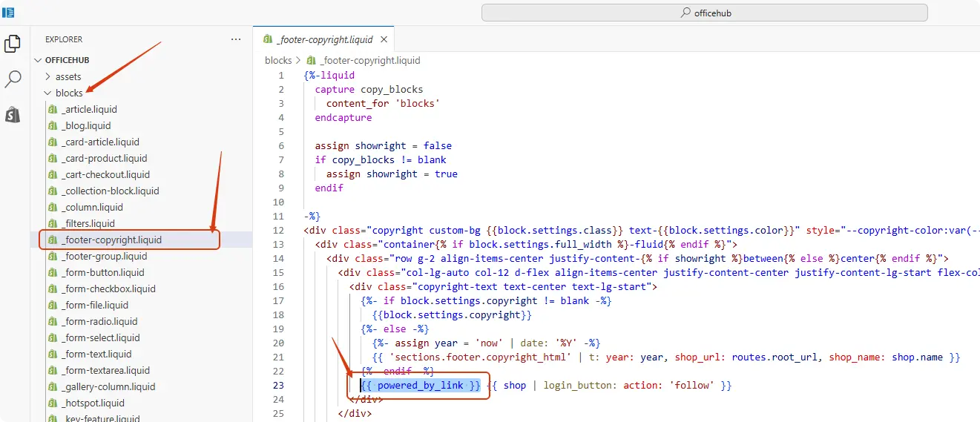This screenshot has height=422, width=980.
Task: Click line number 12 in gutter
Action: click(x=278, y=230)
